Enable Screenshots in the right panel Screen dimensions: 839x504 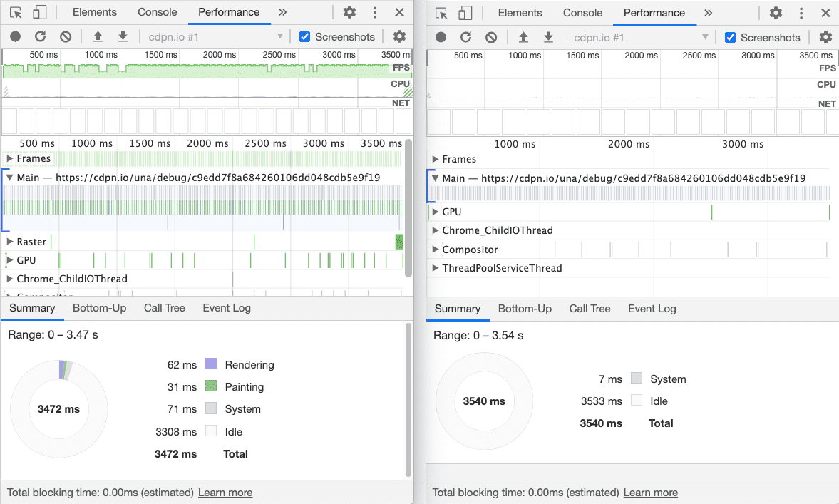[729, 37]
